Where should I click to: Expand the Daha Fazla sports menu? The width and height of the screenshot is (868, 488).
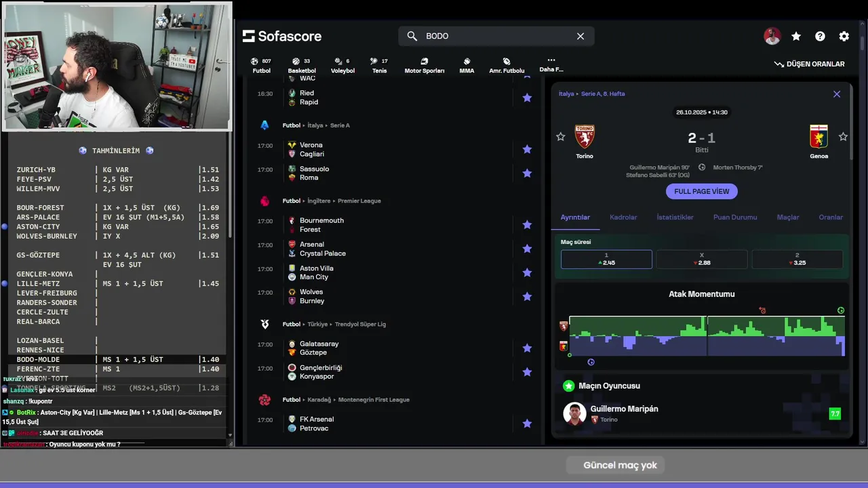(x=551, y=64)
